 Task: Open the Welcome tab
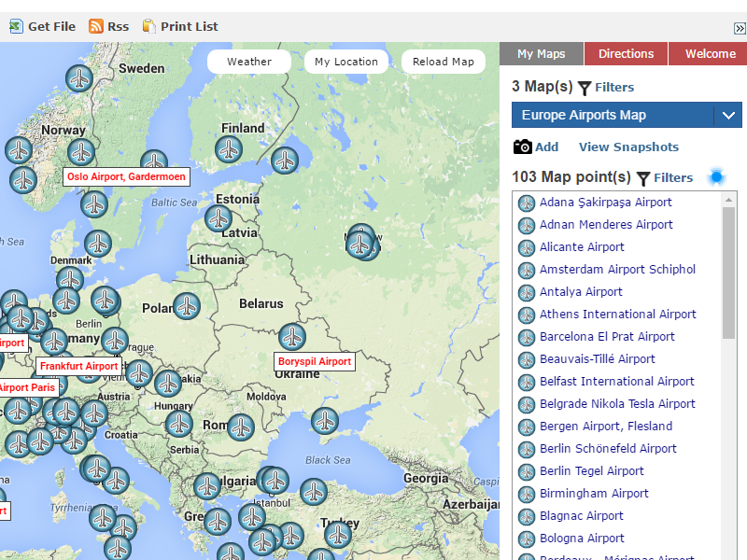pos(710,53)
